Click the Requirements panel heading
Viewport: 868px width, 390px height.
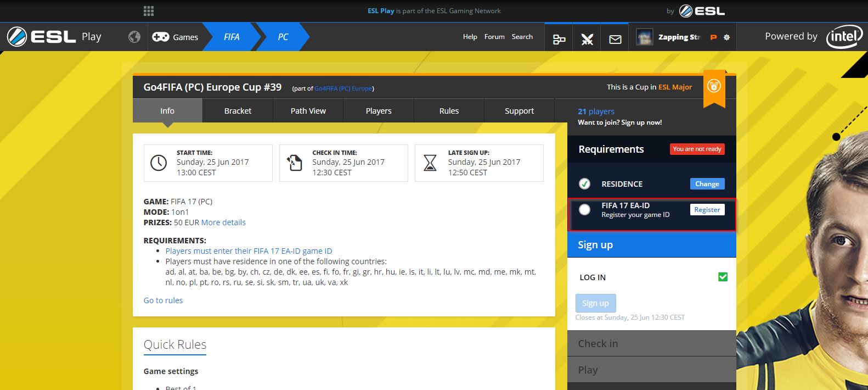[611, 149]
